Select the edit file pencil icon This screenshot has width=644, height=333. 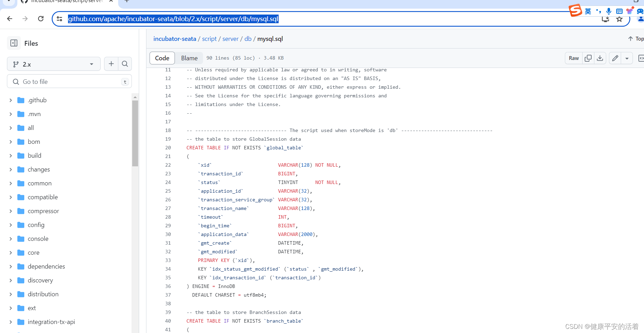click(615, 58)
